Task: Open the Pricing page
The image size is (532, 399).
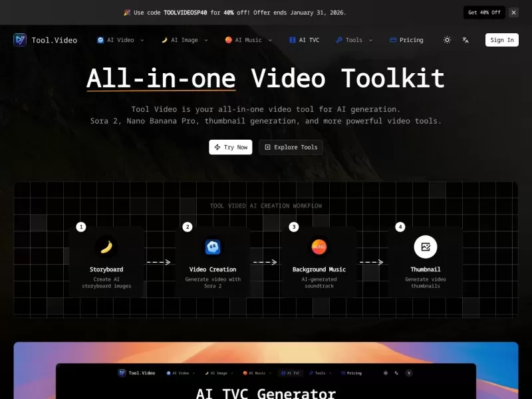Action: click(x=406, y=40)
